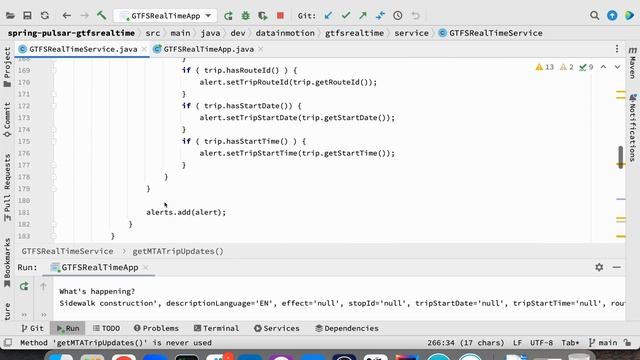Open the Dependencies tool window tab
This screenshot has height=360, width=640.
(x=347, y=328)
